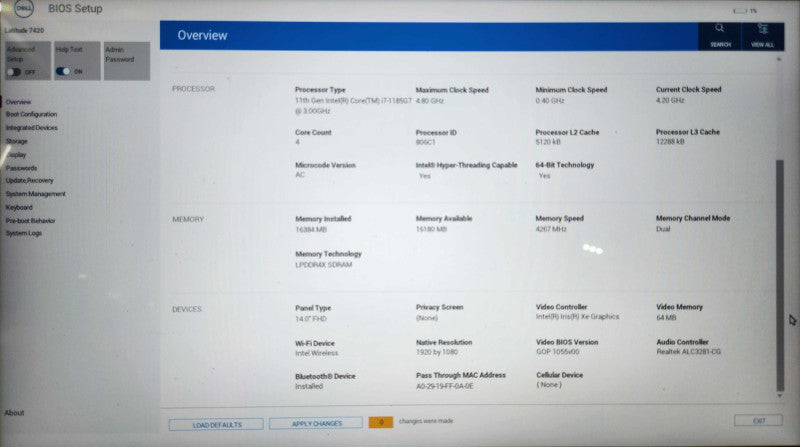Open Integrated Devices section
800x447 pixels.
(x=32, y=128)
